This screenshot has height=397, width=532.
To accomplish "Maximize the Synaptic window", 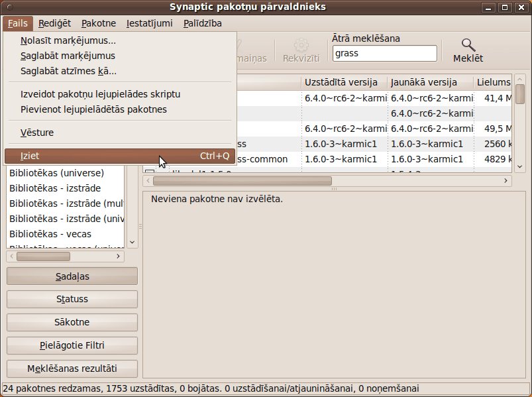I will pyautogui.click(x=505, y=7).
